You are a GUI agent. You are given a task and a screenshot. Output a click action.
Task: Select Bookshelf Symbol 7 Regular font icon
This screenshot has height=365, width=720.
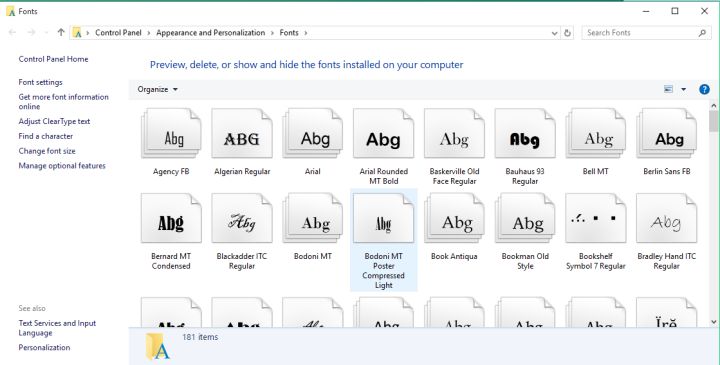[596, 218]
